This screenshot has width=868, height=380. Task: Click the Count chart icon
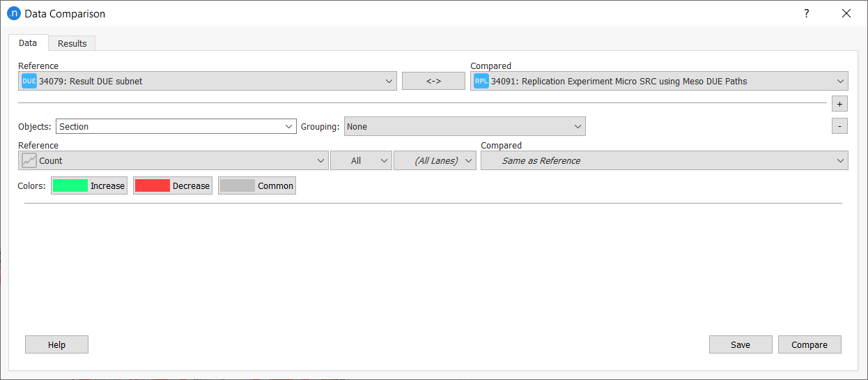[29, 160]
